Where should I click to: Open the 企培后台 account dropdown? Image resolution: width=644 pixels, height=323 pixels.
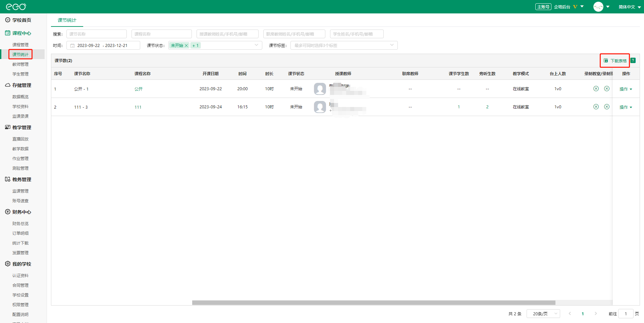point(569,7)
